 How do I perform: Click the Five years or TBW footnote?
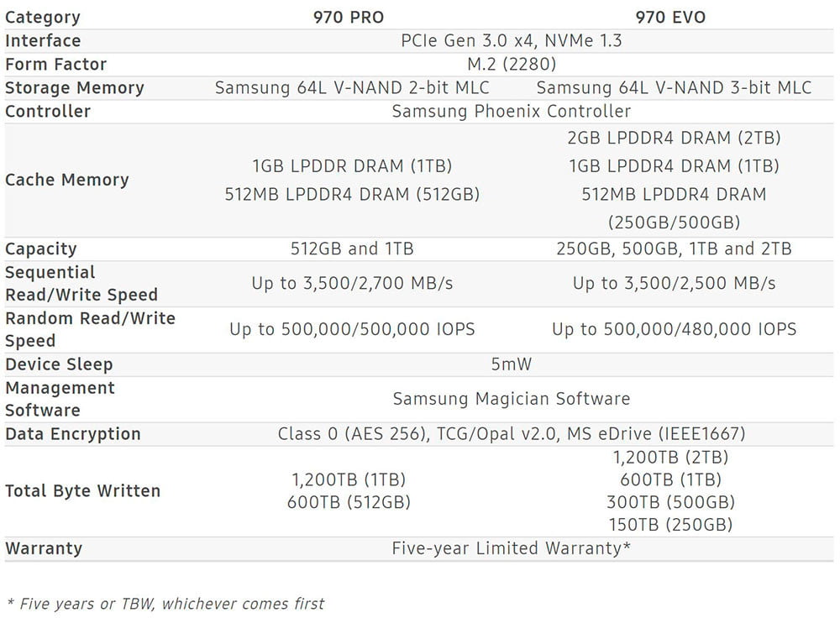point(165,603)
